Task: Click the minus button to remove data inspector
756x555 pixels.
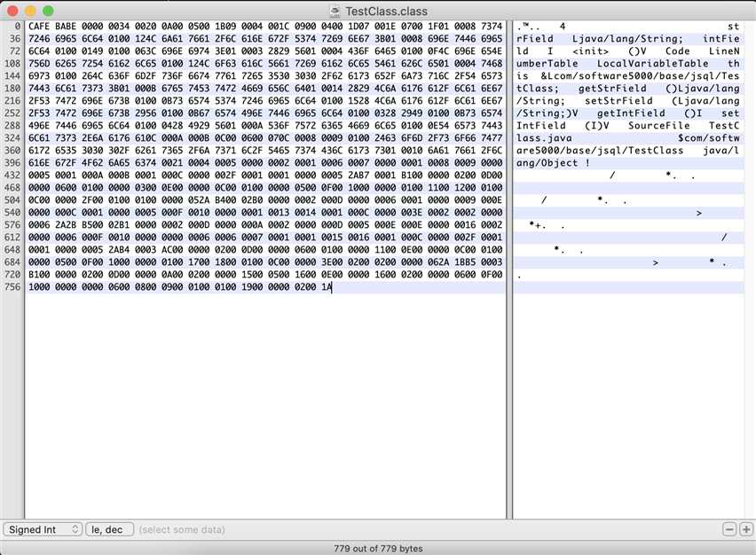Action: click(x=729, y=529)
